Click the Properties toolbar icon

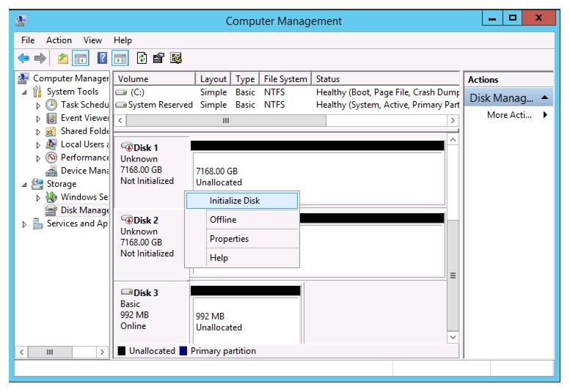coord(158,58)
